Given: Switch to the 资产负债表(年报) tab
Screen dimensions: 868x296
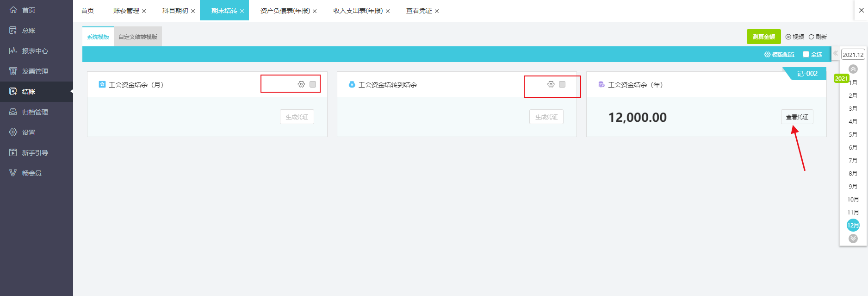Looking at the screenshot, I should (285, 11).
